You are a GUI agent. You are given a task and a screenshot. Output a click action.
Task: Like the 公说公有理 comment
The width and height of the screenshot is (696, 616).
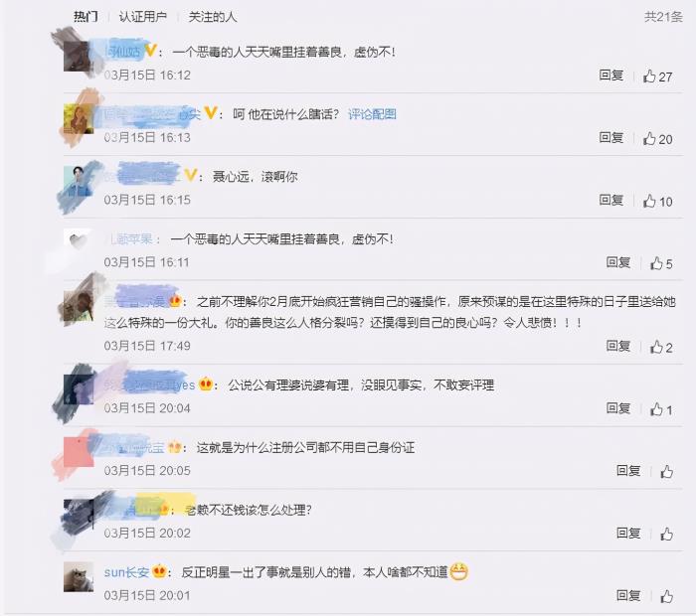point(661,409)
